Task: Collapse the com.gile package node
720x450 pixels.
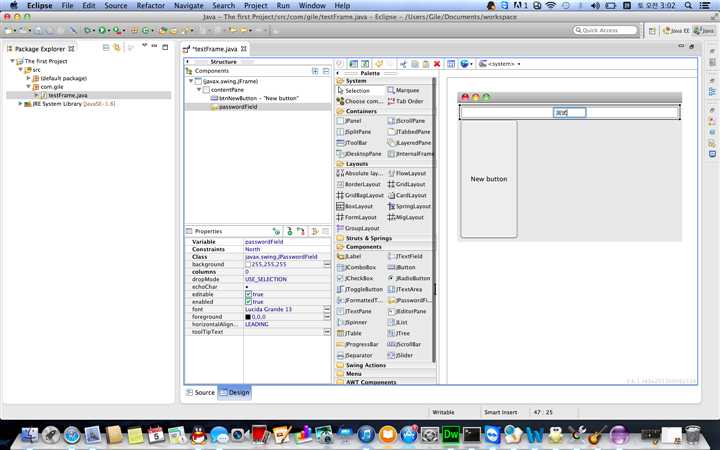Action: 28,86
